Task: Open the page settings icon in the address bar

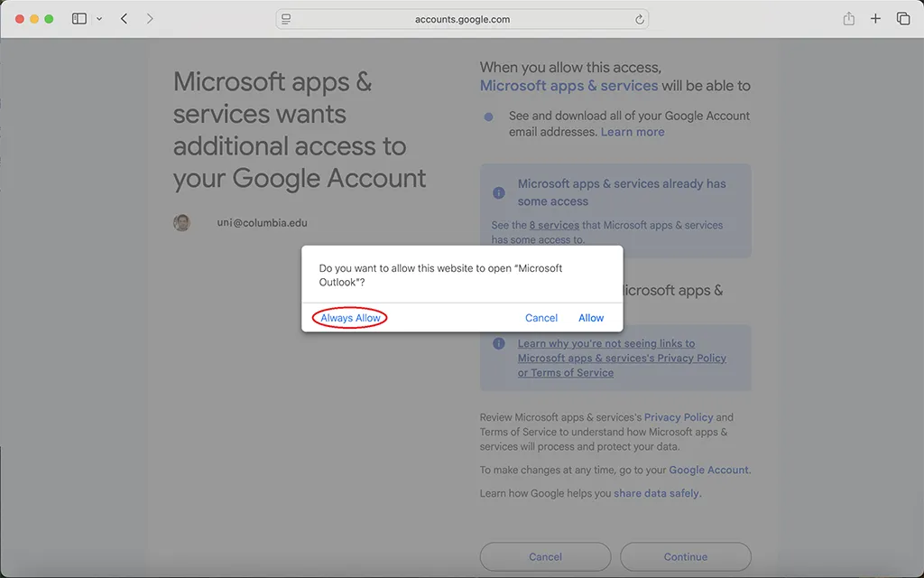Action: pyautogui.click(x=286, y=19)
